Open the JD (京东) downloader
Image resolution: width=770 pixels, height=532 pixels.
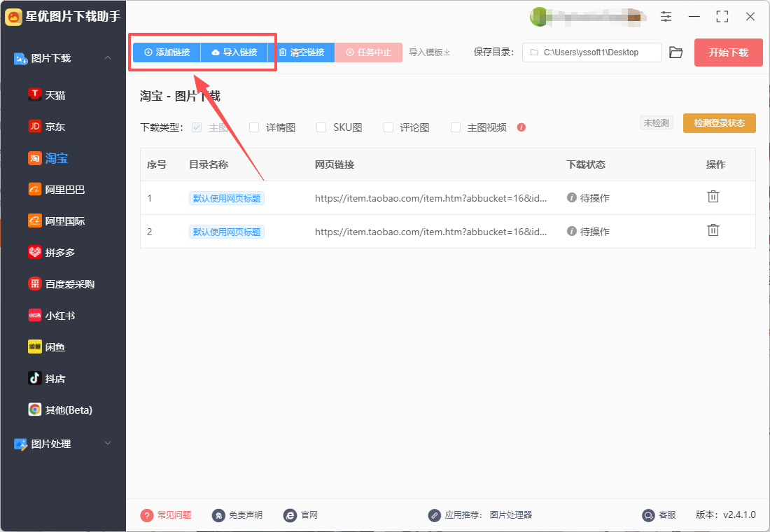(47, 126)
